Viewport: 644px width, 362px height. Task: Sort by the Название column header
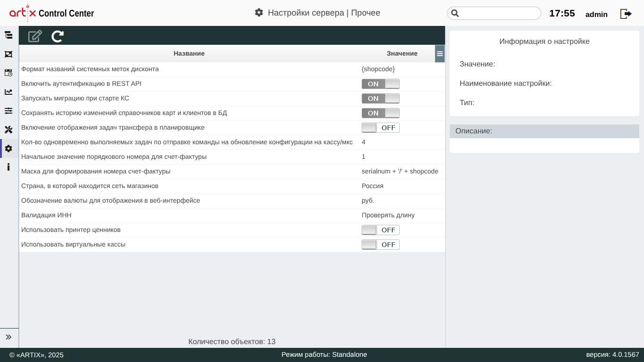coord(189,54)
